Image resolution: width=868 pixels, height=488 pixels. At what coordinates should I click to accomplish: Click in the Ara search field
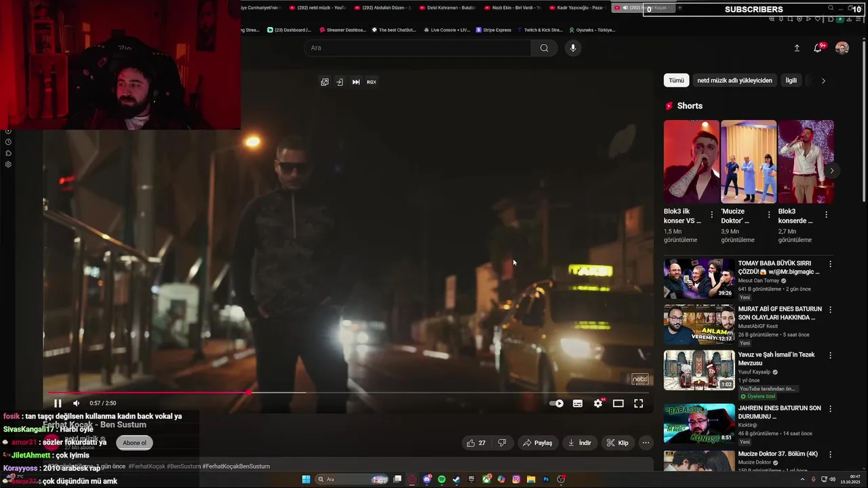[417, 48]
